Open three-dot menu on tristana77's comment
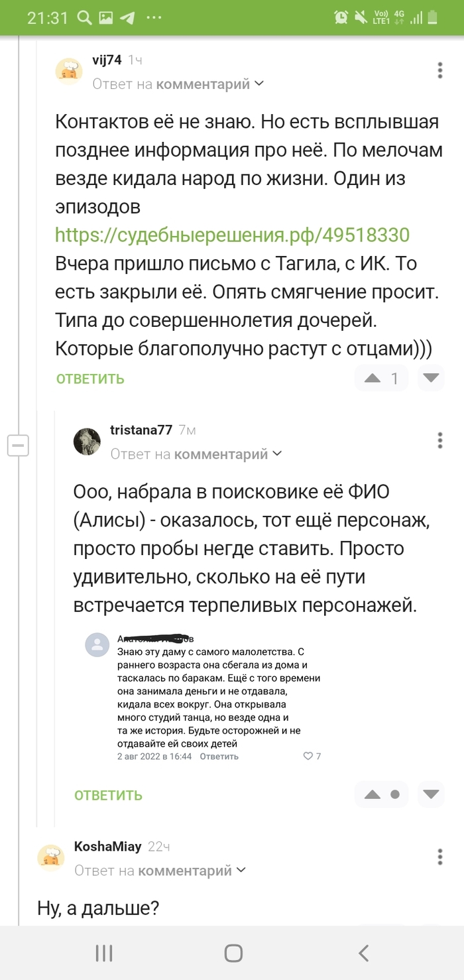464x980 pixels. pyautogui.click(x=440, y=440)
